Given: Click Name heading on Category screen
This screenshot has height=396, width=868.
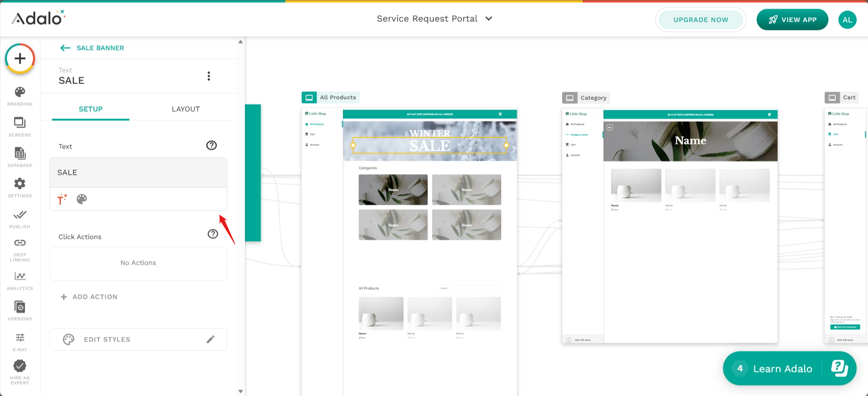Looking at the screenshot, I should 690,141.
